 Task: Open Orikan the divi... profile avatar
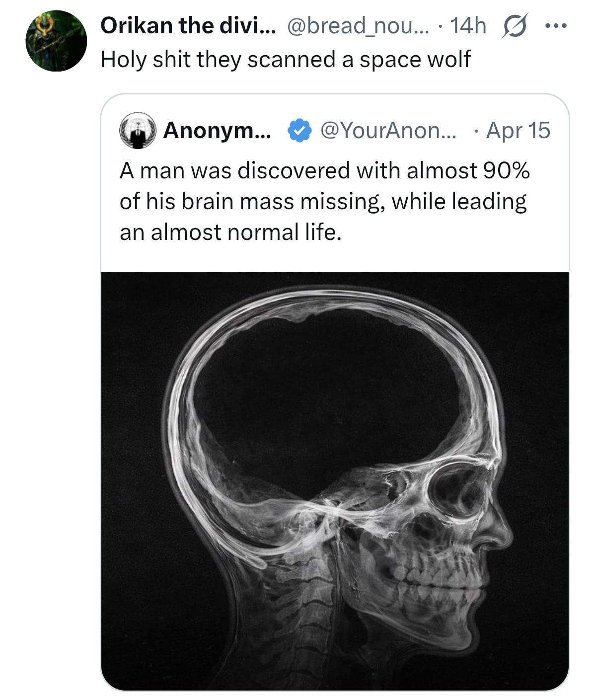click(56, 41)
